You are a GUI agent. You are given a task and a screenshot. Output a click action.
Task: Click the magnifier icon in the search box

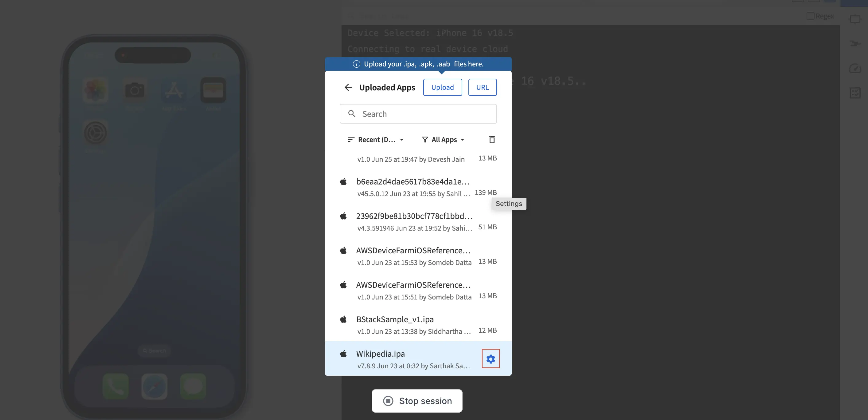(351, 114)
